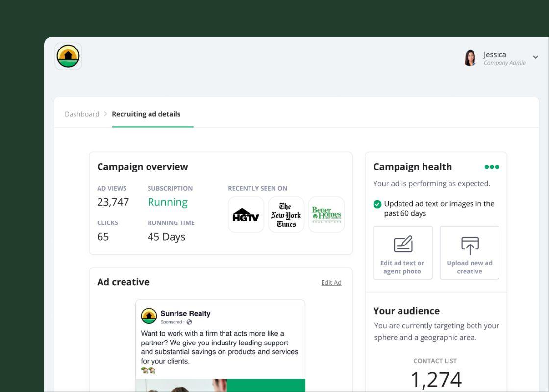549x392 pixels.
Task: Expand the Jessica account dropdown chevron
Action: coord(535,57)
